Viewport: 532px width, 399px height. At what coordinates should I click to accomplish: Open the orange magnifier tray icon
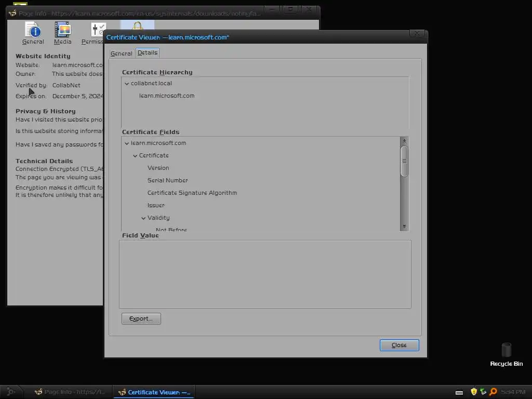(493, 392)
